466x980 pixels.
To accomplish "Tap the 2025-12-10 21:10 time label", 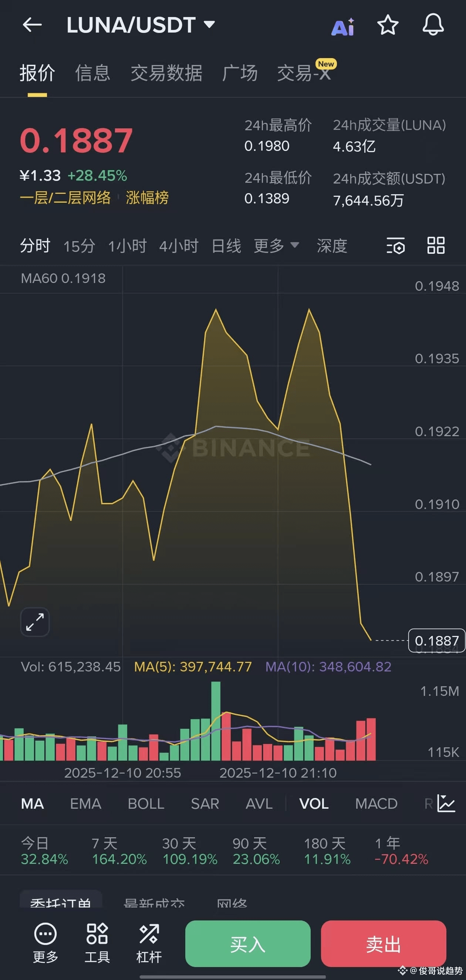I will point(278,773).
